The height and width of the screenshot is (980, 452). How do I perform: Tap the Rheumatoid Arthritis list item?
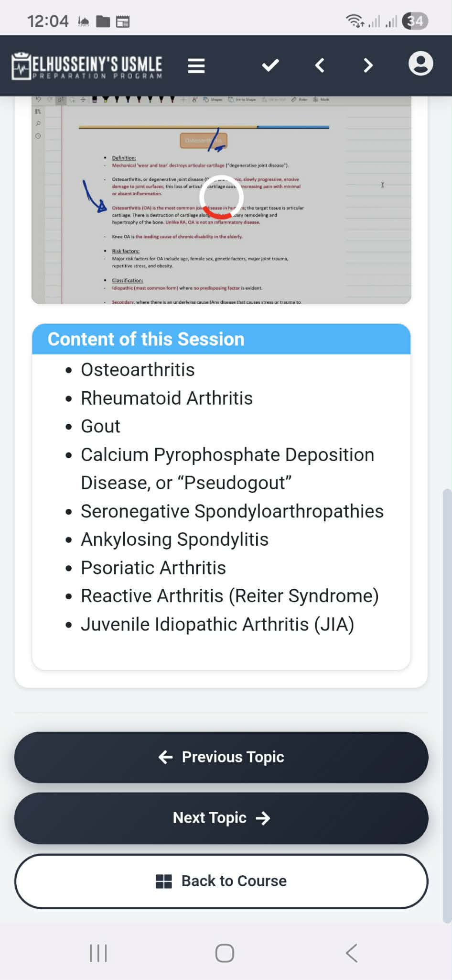166,398
